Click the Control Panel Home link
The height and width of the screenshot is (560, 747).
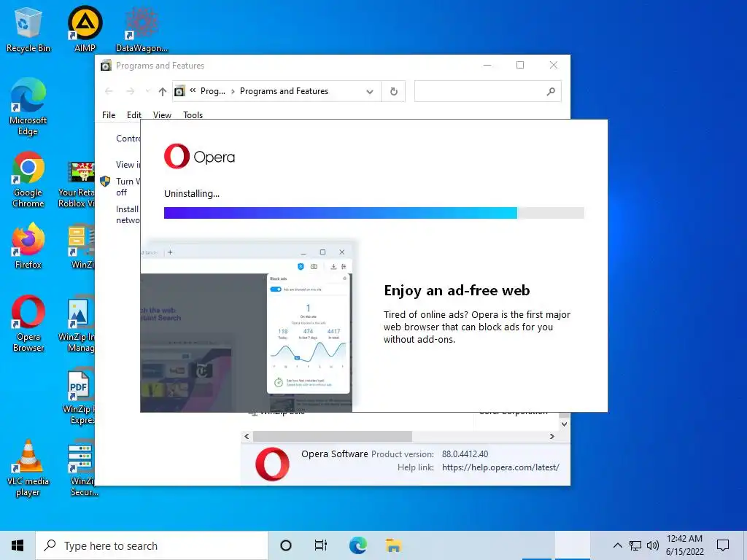[128, 138]
